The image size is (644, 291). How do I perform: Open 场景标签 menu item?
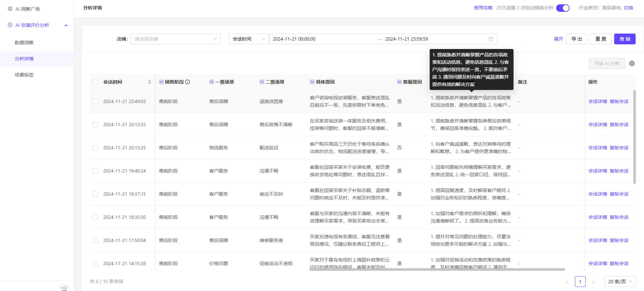click(24, 75)
